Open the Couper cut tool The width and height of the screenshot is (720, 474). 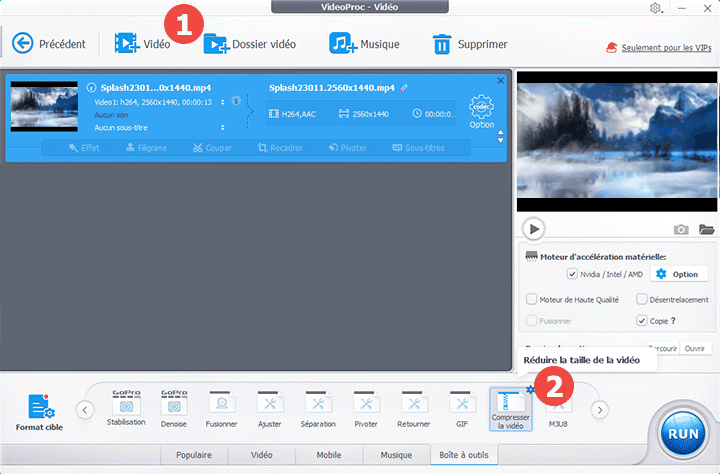(212, 148)
